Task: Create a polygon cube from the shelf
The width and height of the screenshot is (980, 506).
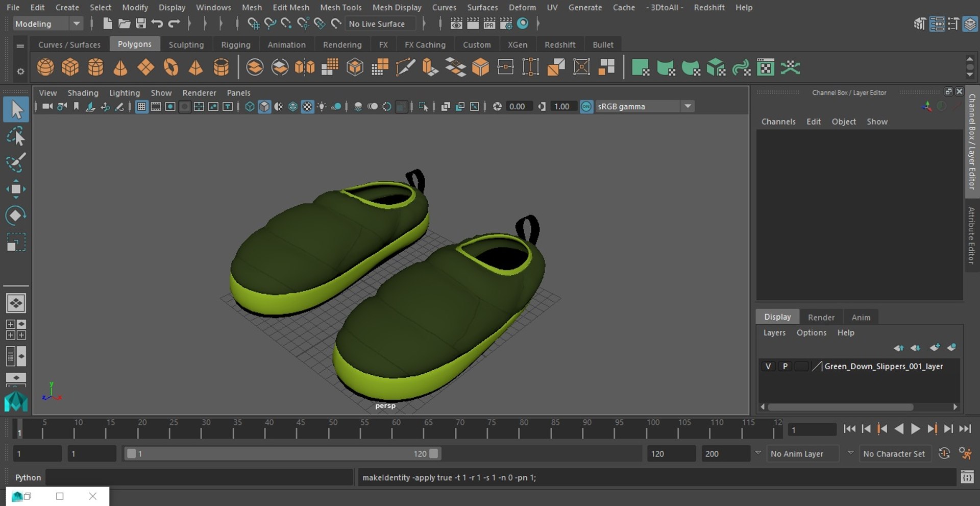Action: (x=70, y=67)
